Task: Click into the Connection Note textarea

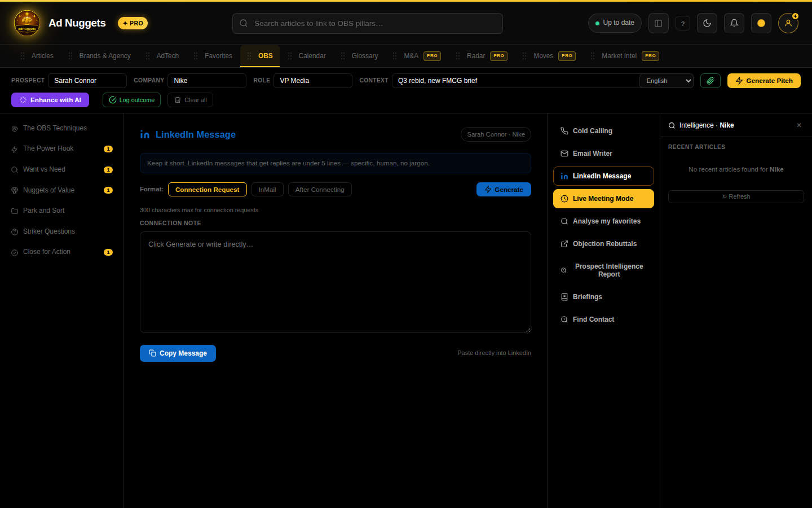Action: pyautogui.click(x=336, y=282)
